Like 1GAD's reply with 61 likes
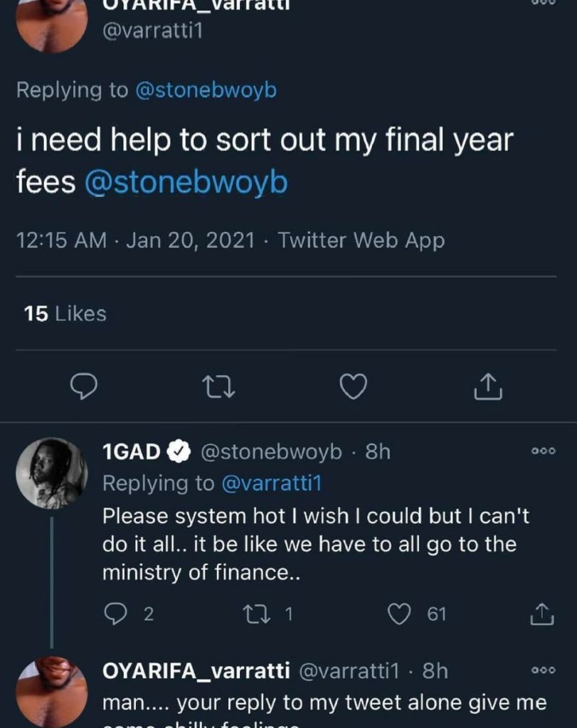Screen dimensions: 577x728 coord(399,614)
